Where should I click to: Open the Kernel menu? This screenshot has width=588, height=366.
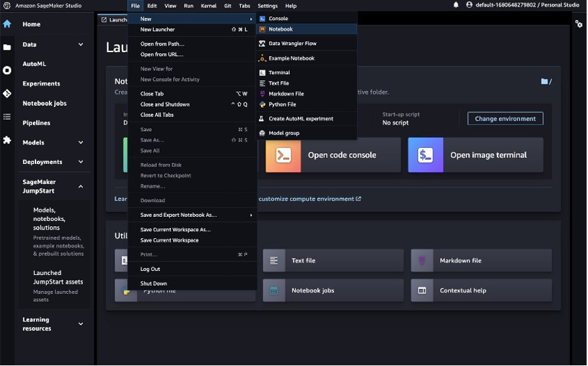click(209, 5)
